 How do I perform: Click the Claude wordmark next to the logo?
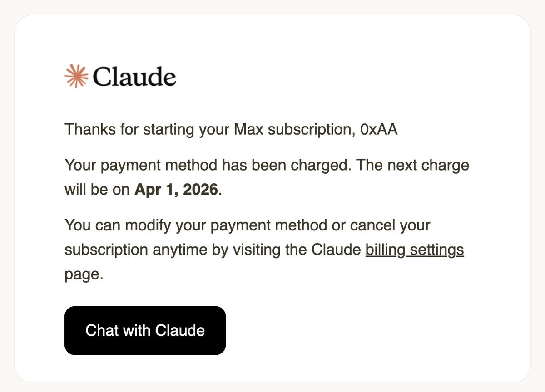134,76
